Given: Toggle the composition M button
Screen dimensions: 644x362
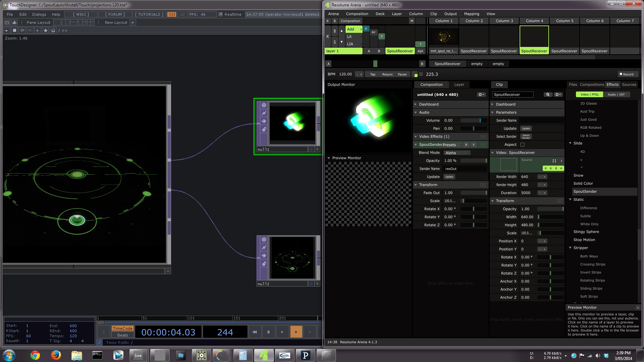Looking at the screenshot, I should (x=412, y=21).
